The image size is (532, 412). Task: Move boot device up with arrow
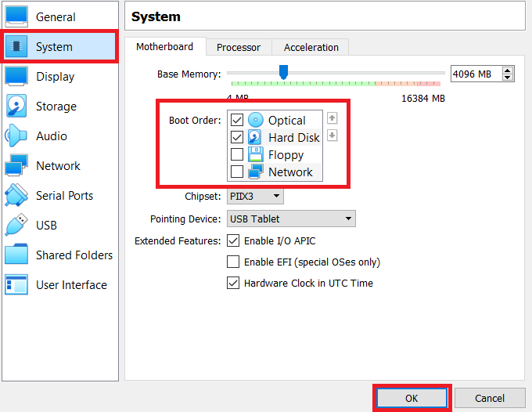point(332,118)
